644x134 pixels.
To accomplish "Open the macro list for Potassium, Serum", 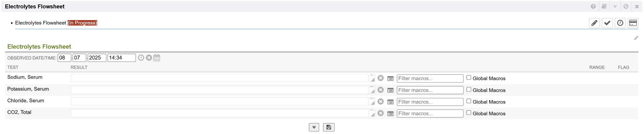I will [x=391, y=90].
